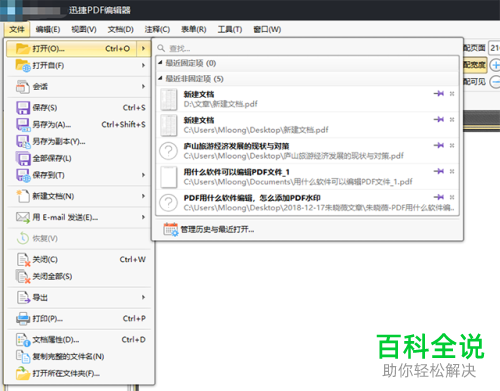The height and width of the screenshot is (391, 500).
Task: Open the 窗口(W) menu
Action: tap(267, 29)
